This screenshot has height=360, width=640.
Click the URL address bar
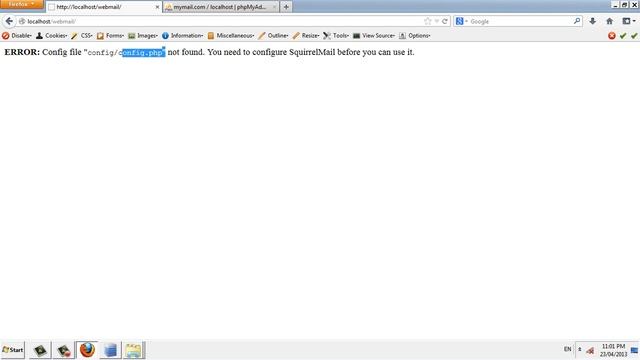(x=220, y=21)
